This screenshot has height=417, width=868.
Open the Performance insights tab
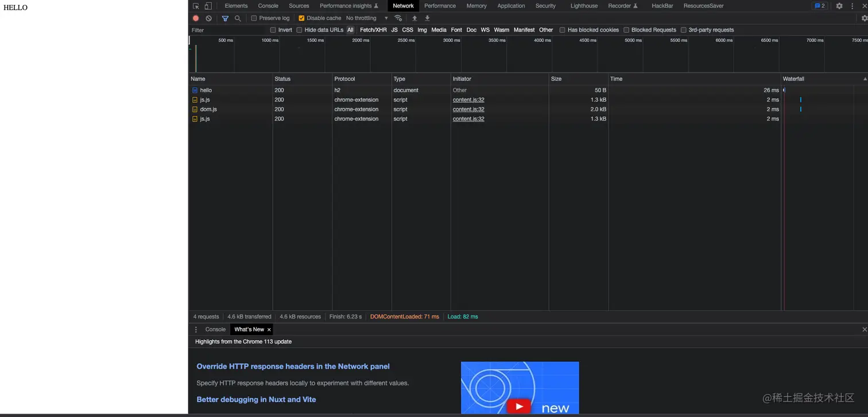coord(349,6)
